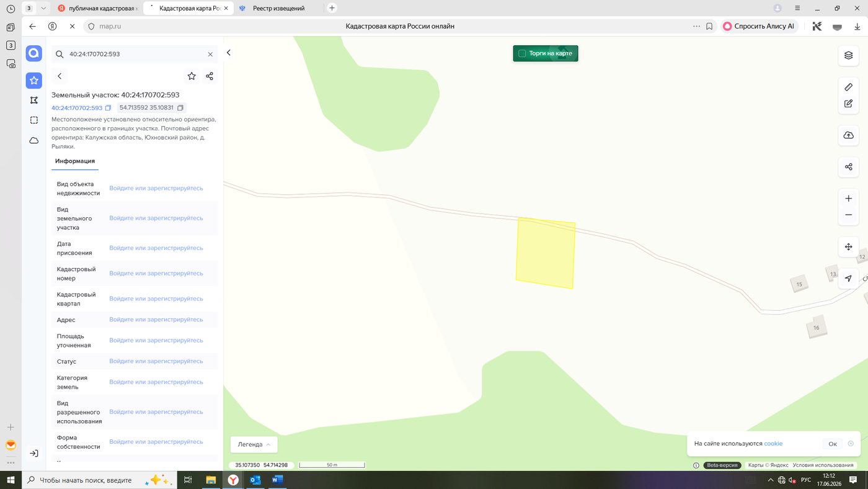The width and height of the screenshot is (868, 489).
Task: Click the info icon near Beta badge
Action: point(696,465)
